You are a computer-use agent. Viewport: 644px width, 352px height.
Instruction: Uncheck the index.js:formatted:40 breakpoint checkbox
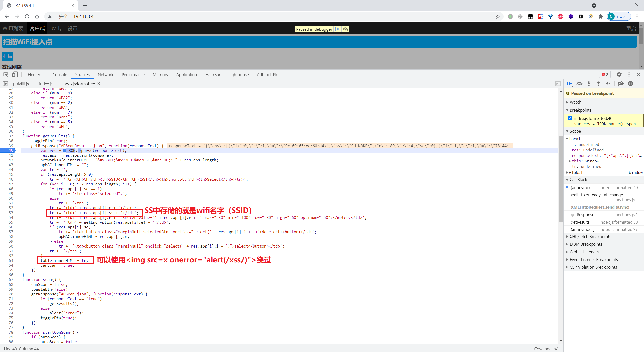pyautogui.click(x=570, y=118)
